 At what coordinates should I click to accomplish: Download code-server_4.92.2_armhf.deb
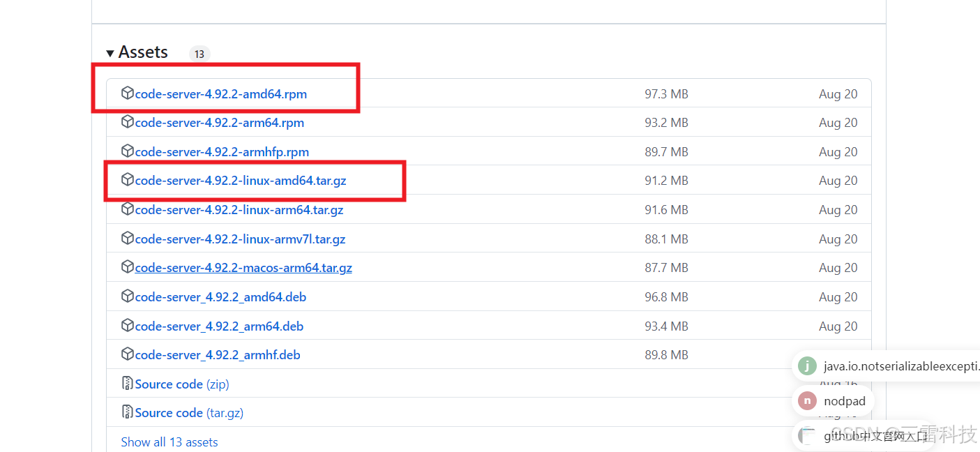point(218,355)
